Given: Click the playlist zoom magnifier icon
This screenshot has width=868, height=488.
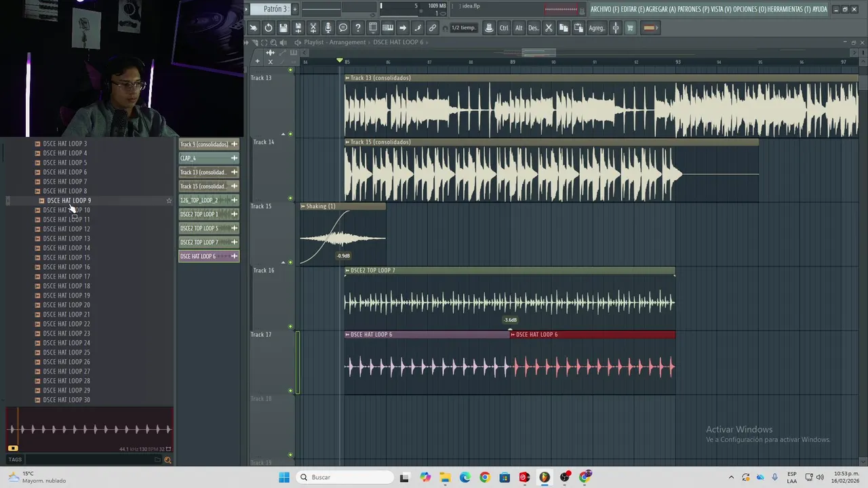Looking at the screenshot, I should (273, 42).
